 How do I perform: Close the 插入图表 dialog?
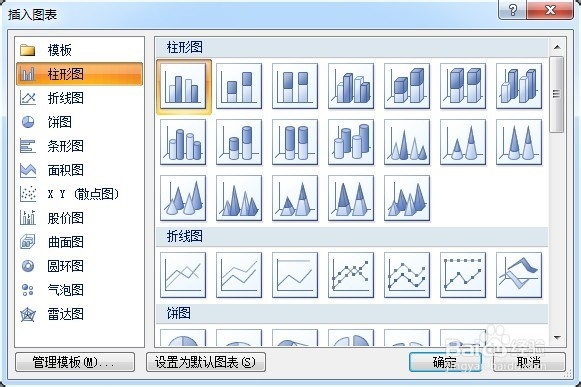[x=550, y=10]
